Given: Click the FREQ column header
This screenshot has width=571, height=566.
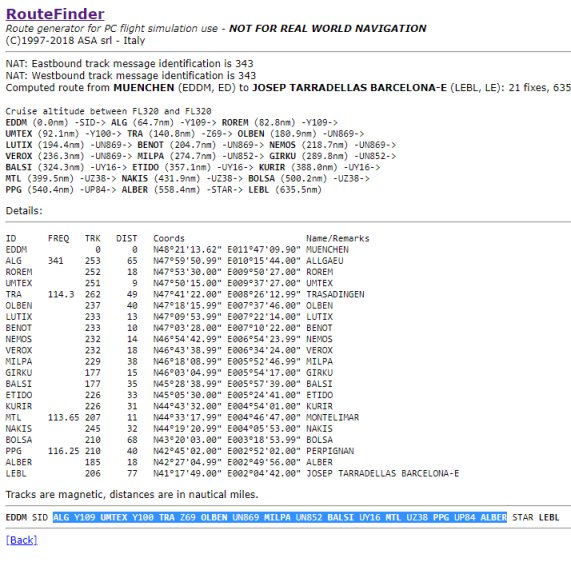Looking at the screenshot, I should [58, 239].
